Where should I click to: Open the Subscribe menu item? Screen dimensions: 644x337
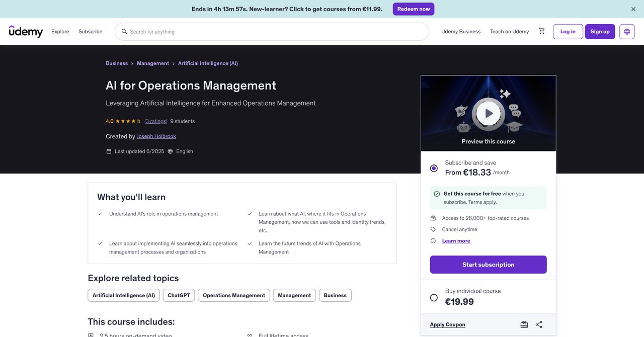[x=91, y=32]
